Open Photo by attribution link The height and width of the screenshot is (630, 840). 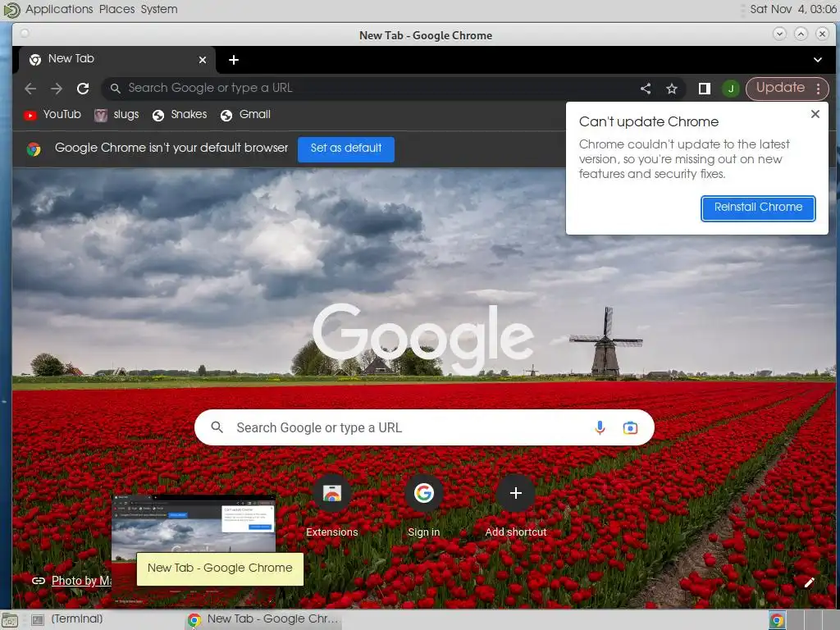[81, 581]
